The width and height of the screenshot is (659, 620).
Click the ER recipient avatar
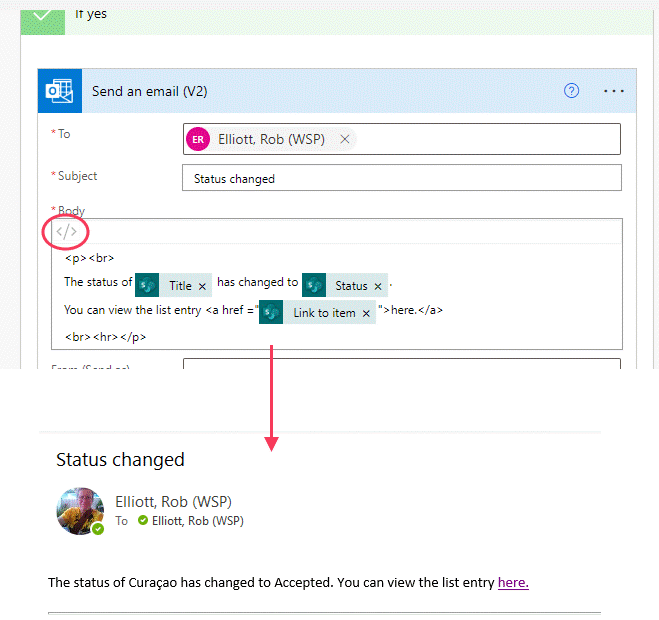(198, 139)
